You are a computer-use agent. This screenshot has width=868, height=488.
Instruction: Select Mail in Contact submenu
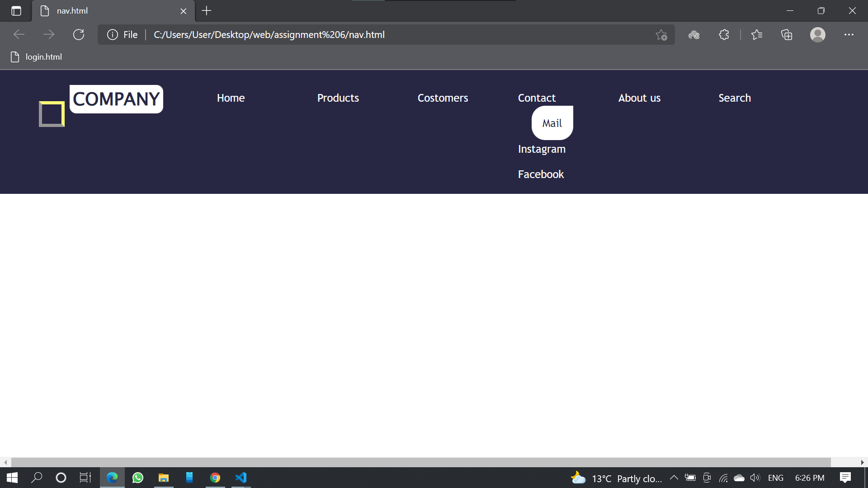pos(552,123)
